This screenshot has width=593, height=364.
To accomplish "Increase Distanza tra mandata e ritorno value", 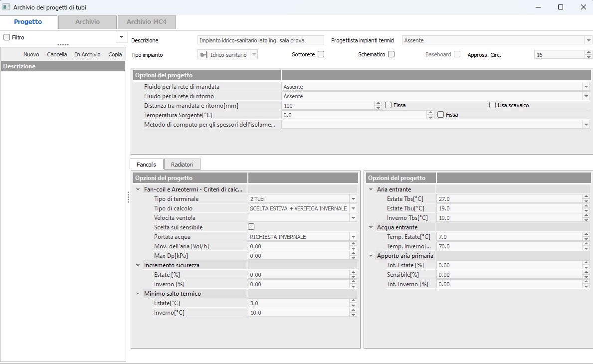I will pyautogui.click(x=378, y=103).
